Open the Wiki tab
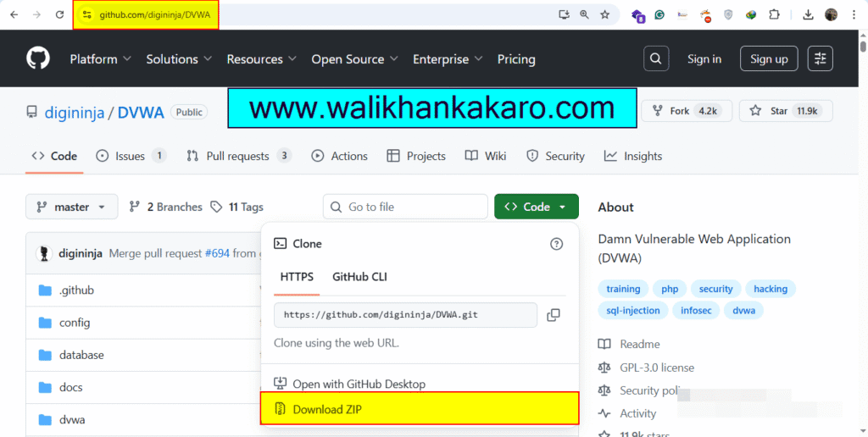868x437 pixels. click(486, 156)
